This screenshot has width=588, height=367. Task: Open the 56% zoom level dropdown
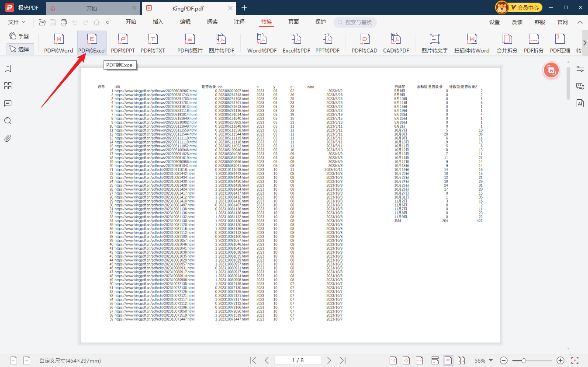[491, 360]
